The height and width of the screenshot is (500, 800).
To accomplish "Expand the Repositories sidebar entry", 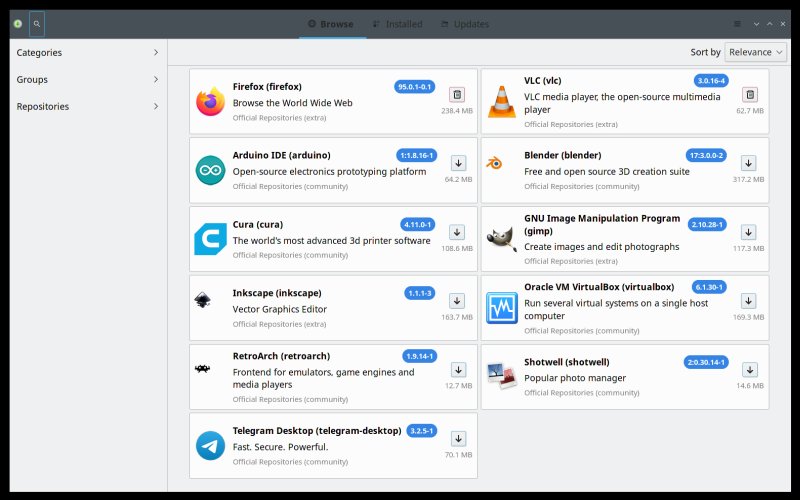I will click(88, 107).
